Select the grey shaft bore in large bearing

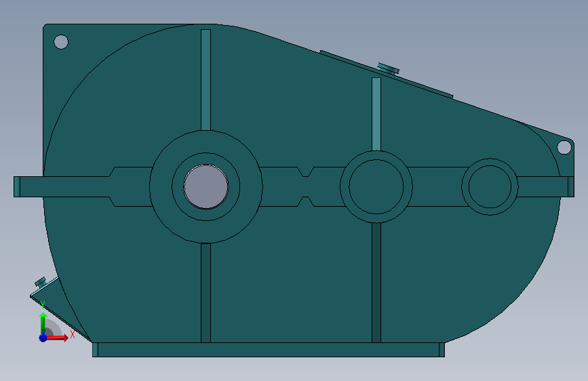[206, 186]
